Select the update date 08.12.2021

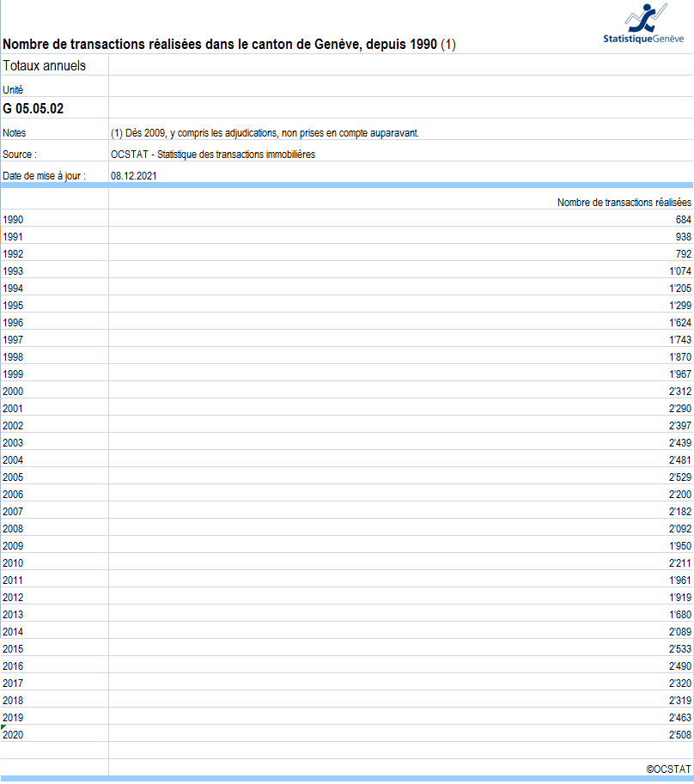tap(133, 176)
